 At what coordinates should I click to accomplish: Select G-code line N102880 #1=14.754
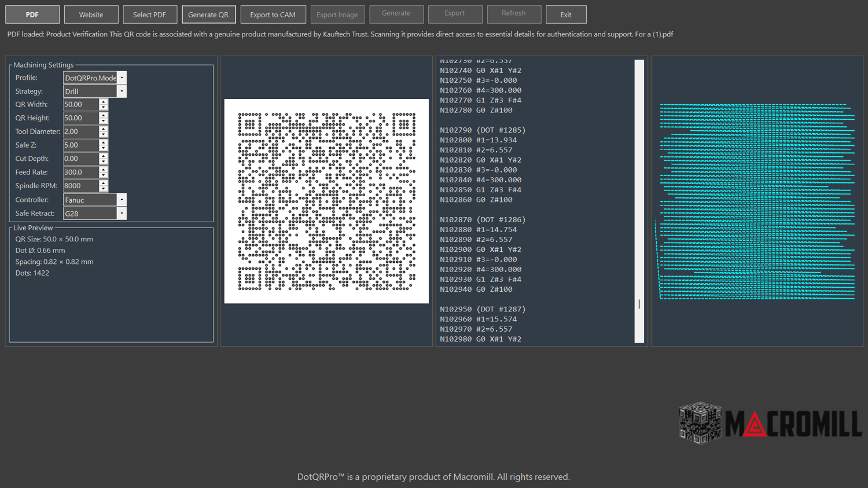point(479,230)
